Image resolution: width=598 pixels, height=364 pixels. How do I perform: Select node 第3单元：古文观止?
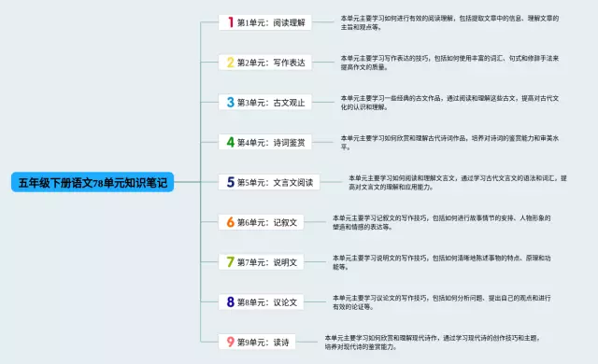click(x=265, y=103)
